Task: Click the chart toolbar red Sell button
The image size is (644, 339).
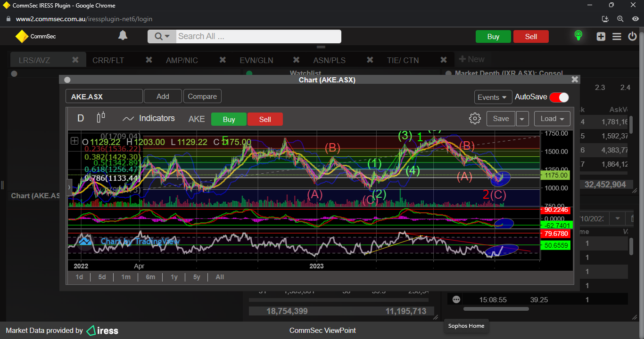Action: click(265, 119)
